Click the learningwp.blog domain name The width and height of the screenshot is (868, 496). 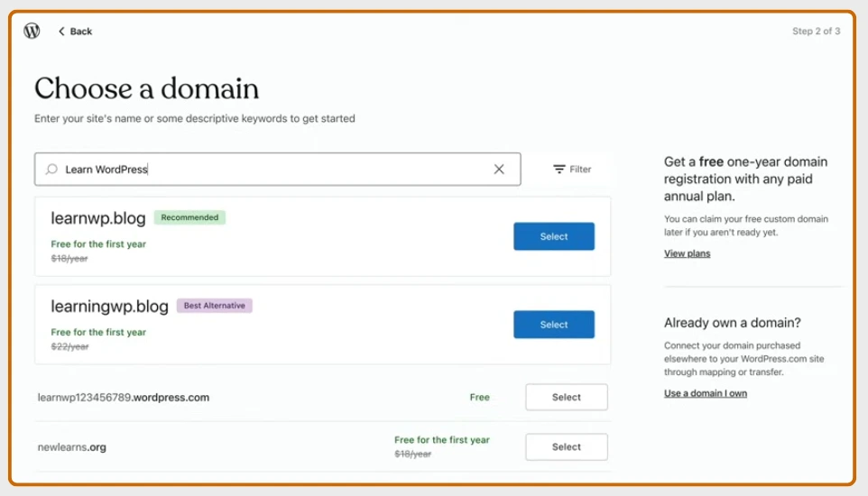click(109, 306)
